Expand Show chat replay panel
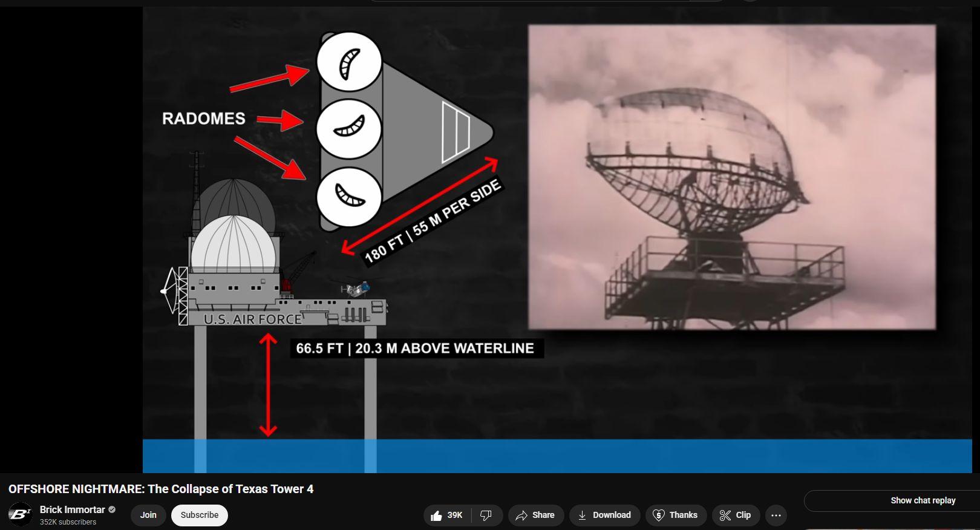Image resolution: width=980 pixels, height=530 pixels. (x=923, y=500)
